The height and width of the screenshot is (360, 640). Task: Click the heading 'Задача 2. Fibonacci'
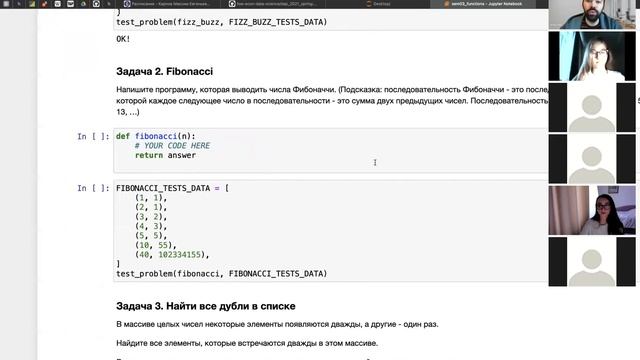pos(164,71)
